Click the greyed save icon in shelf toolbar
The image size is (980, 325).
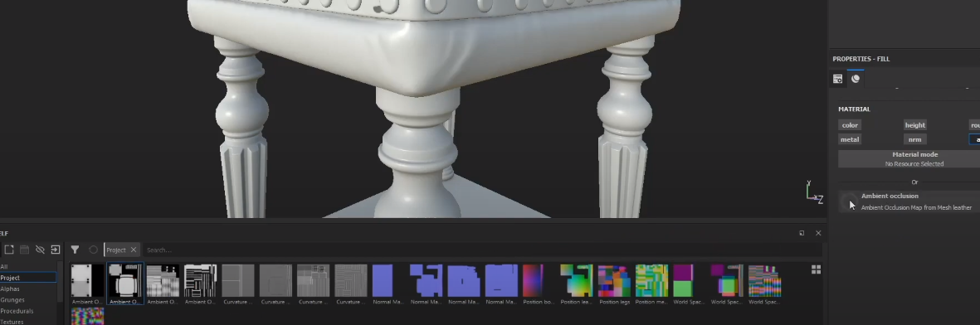point(24,250)
